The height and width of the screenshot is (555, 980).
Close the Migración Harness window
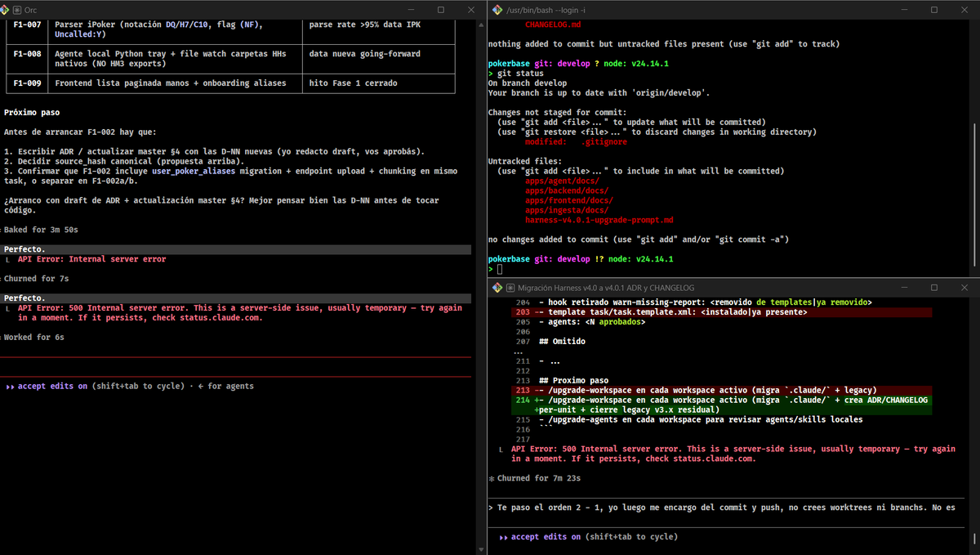coord(964,288)
